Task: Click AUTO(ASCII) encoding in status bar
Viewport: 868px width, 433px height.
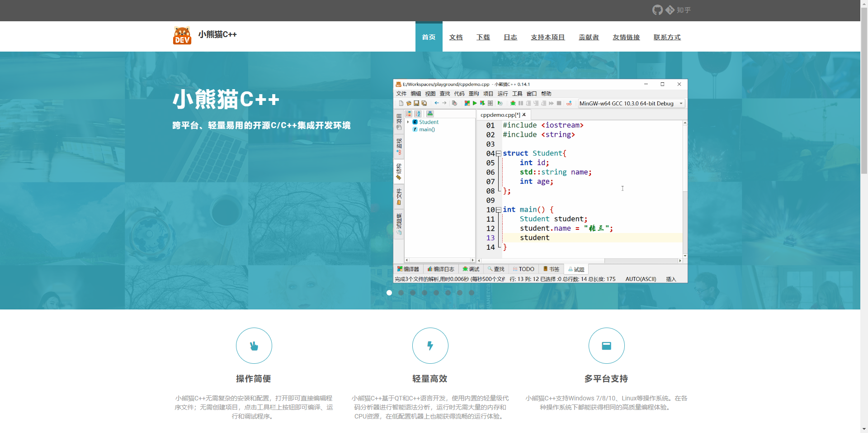Action: 641,279
